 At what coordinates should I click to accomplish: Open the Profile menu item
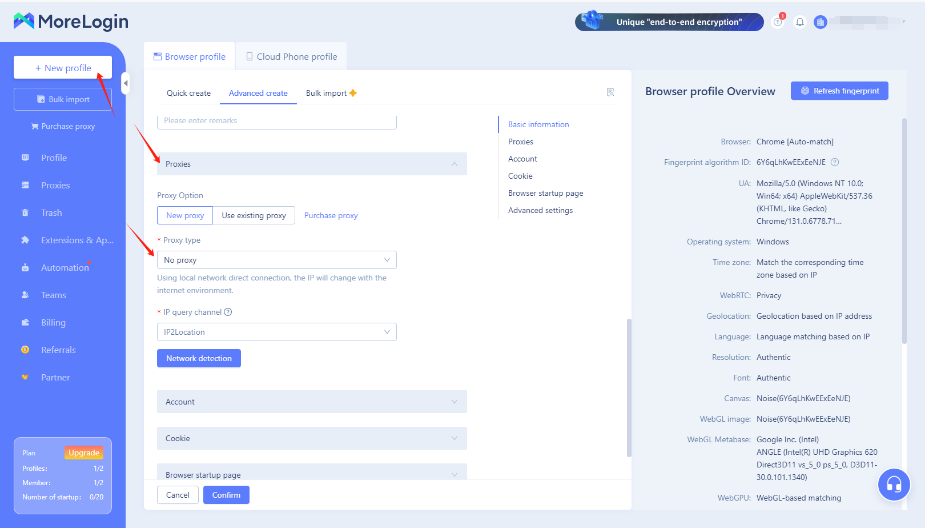pos(54,158)
